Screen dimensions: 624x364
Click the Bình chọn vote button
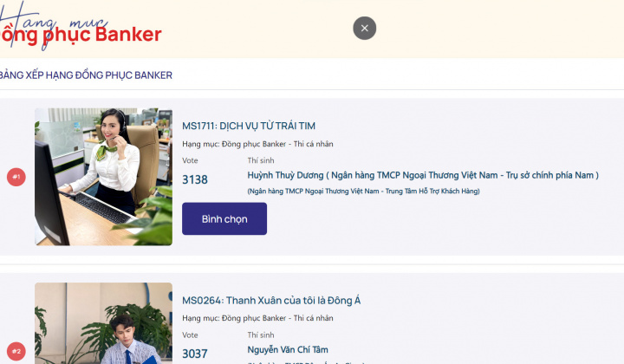(224, 218)
